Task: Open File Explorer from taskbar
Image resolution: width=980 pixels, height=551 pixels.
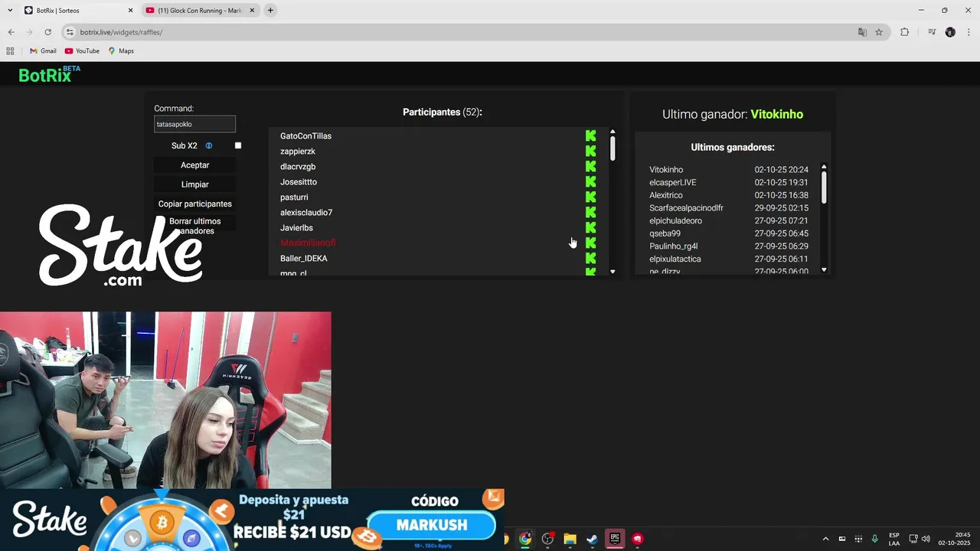Action: pyautogui.click(x=570, y=539)
